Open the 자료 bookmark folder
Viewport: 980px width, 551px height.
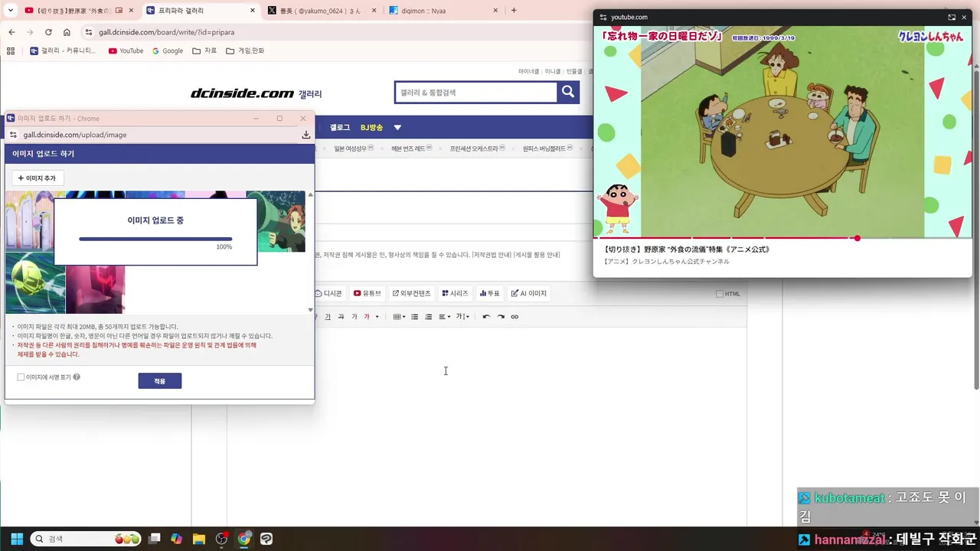(x=204, y=51)
